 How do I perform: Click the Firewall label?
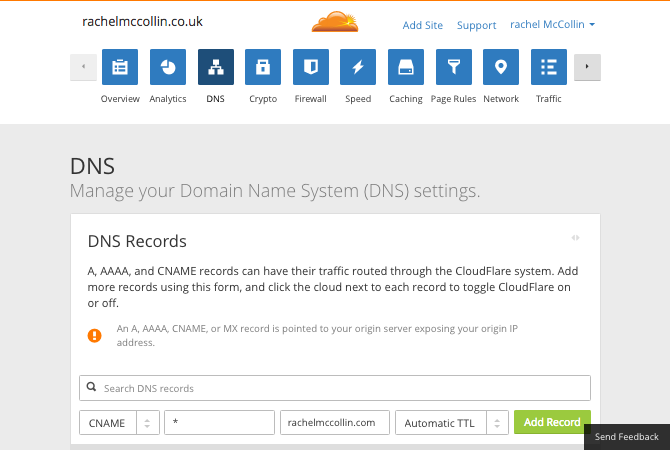point(311,99)
